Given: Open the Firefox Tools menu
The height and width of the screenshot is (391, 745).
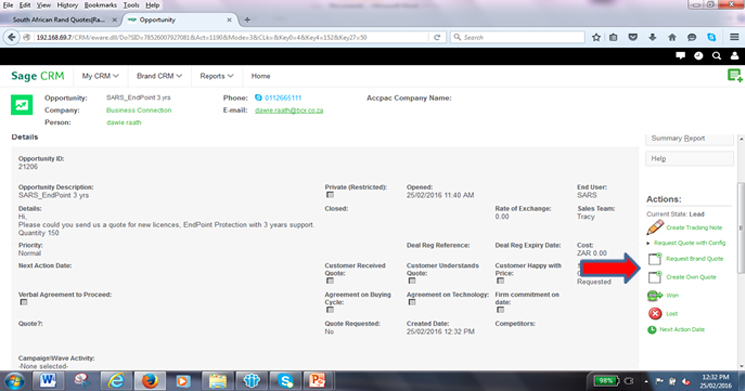Looking at the screenshot, I should (131, 5).
